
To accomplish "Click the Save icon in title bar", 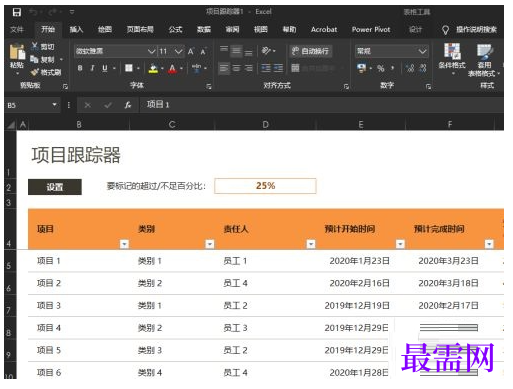I will tap(17, 12).
